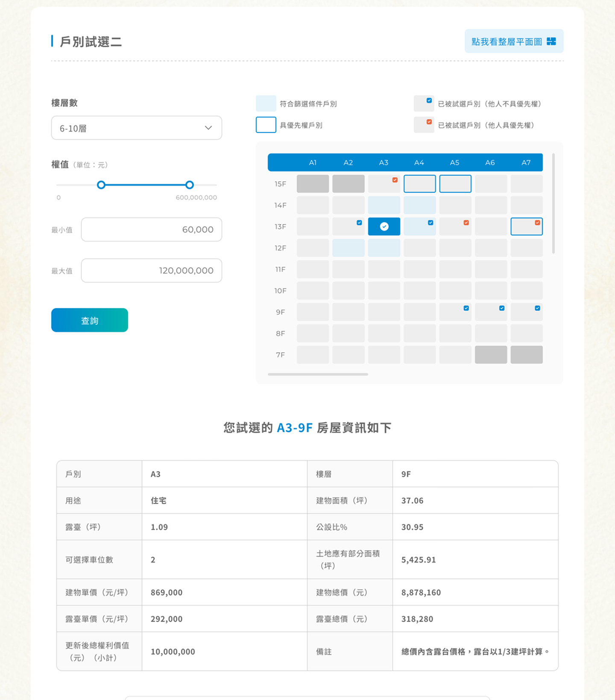
Task: Click the legend blue-check icon for non-priority selection
Action: point(429,100)
